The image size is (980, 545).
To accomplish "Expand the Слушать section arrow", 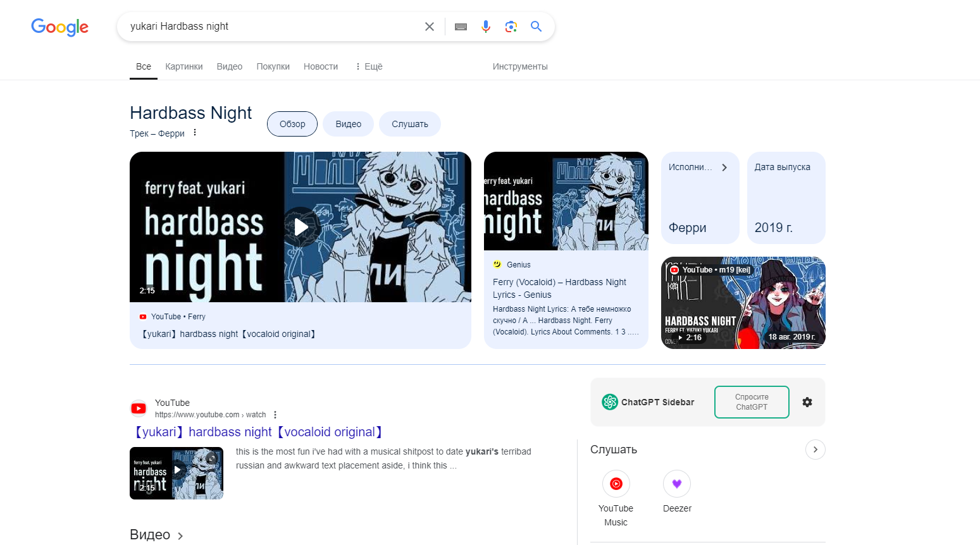I will coord(816,450).
